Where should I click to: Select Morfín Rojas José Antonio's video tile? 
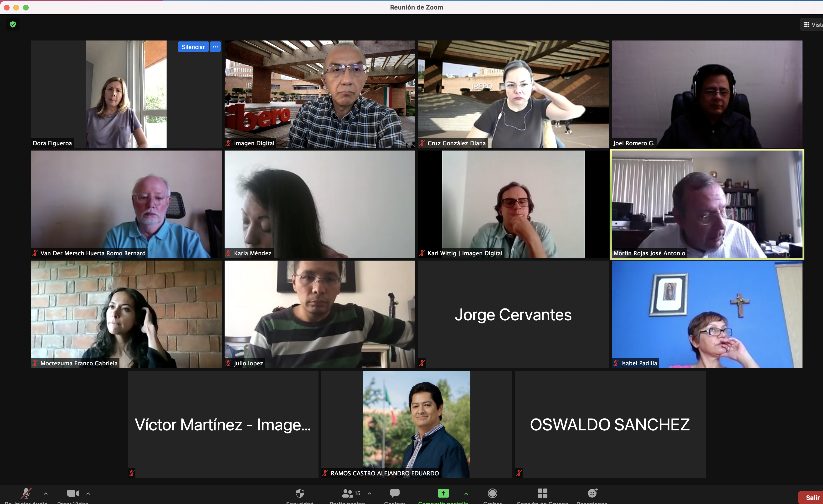(707, 204)
